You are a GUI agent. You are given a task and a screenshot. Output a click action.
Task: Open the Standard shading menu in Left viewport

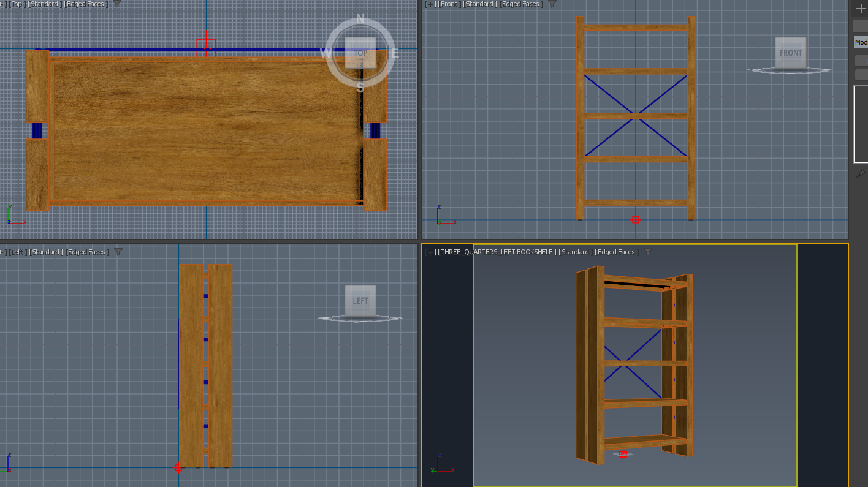tap(45, 252)
